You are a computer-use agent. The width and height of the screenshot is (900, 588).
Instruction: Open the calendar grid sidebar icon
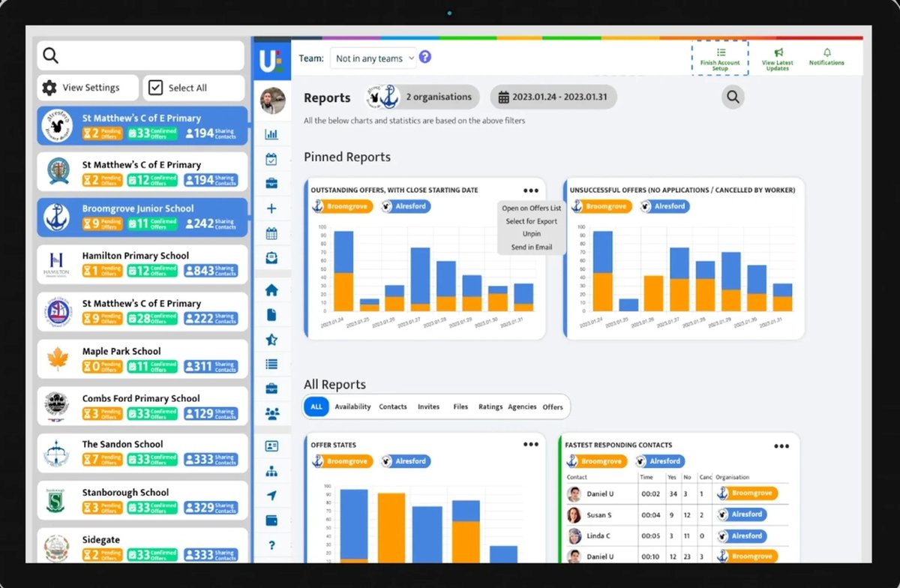point(271,233)
